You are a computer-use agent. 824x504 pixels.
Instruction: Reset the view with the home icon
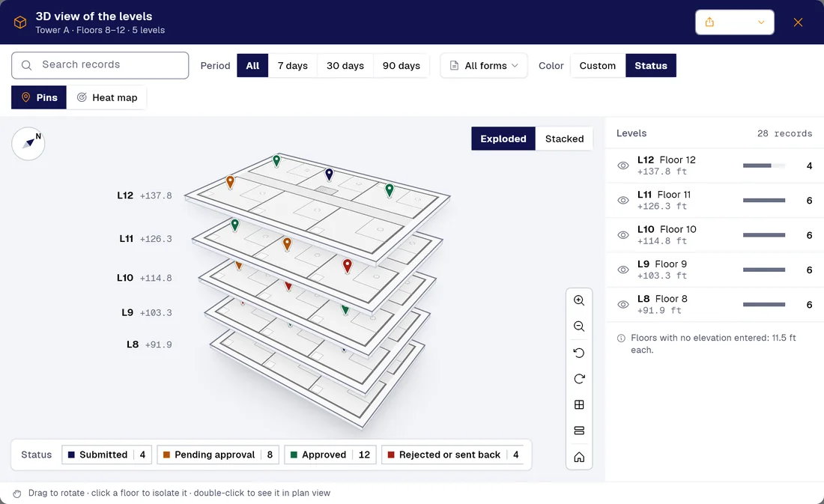click(579, 458)
